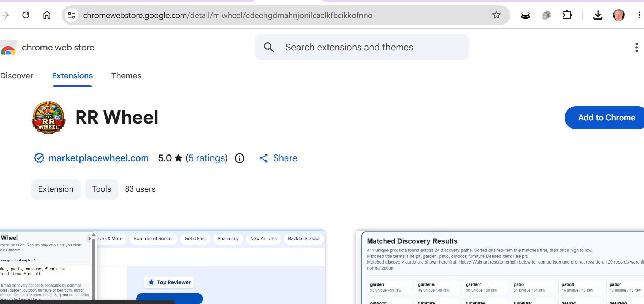Reload the current page
Viewport: 644px width, 304px height.
(x=26, y=15)
